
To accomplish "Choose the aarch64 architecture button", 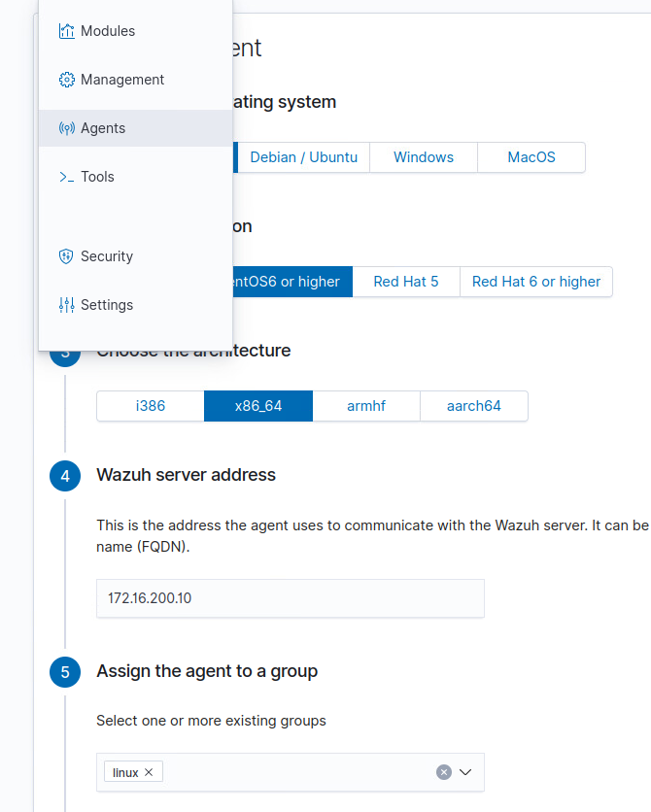I will 473,406.
